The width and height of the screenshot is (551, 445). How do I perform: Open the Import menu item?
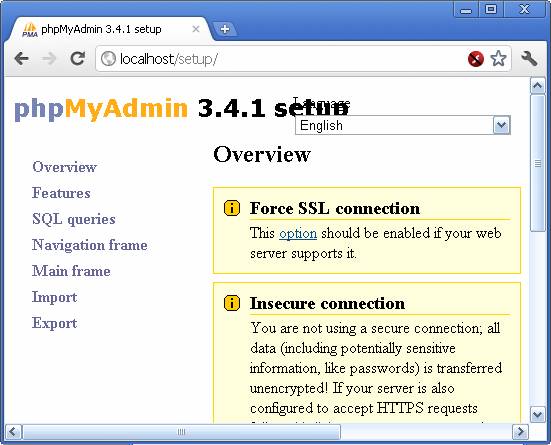(x=54, y=298)
